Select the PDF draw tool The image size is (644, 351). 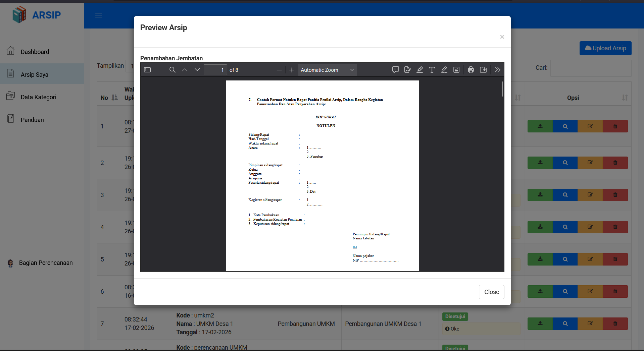coord(444,70)
